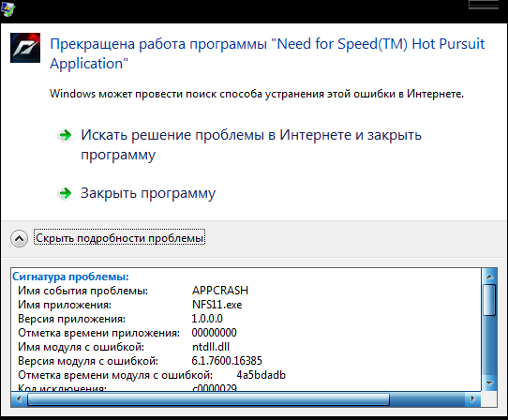
Task: Click the down arrow of details scrollbar
Action: (x=489, y=383)
